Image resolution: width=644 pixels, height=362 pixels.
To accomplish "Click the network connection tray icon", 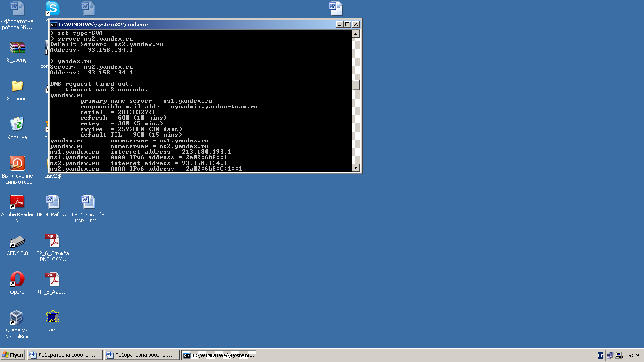I will coord(610,355).
